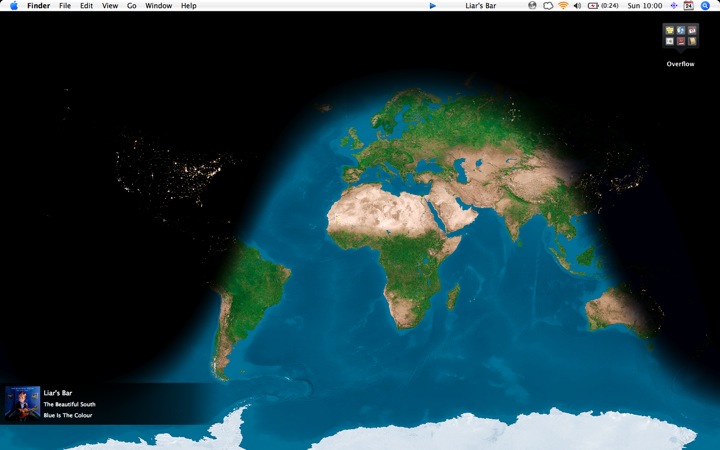Click the purple diamond menu bar icon

coord(674,6)
